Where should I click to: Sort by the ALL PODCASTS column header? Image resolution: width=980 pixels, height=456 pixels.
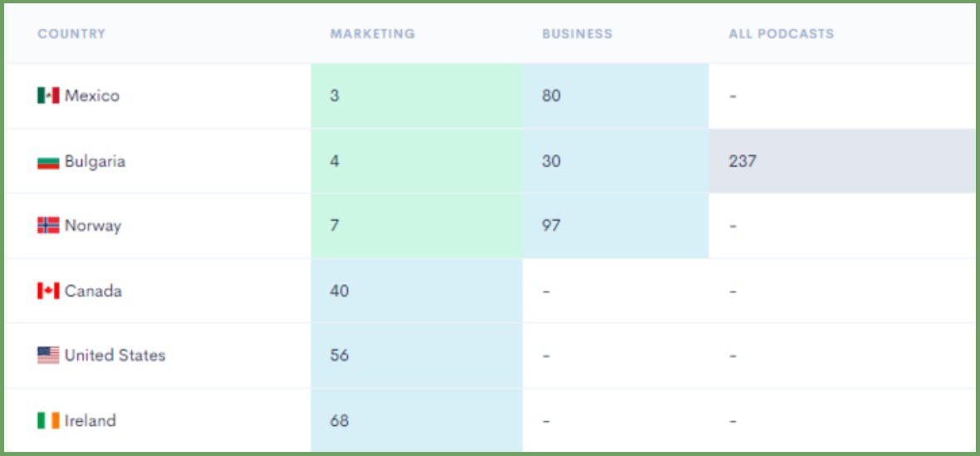782,34
